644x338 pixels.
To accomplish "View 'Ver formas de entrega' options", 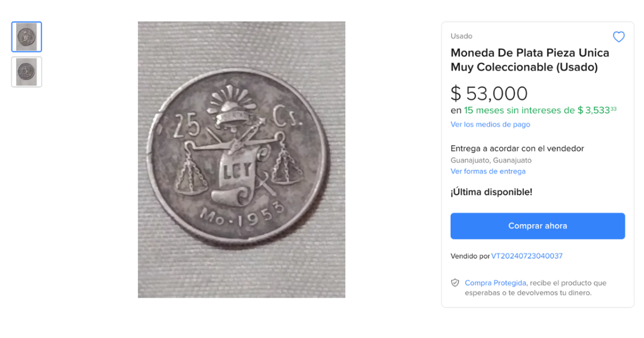I will pyautogui.click(x=488, y=172).
